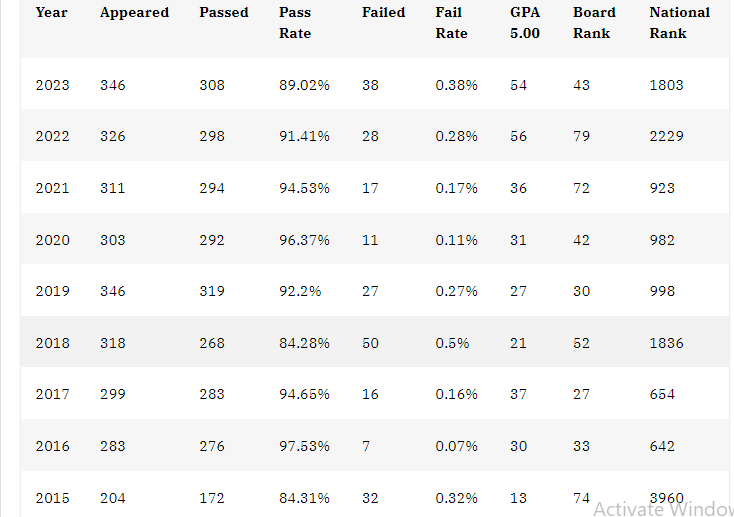Click national rank 1803 in 2023 row
This screenshot has height=517, width=734.
tap(666, 85)
